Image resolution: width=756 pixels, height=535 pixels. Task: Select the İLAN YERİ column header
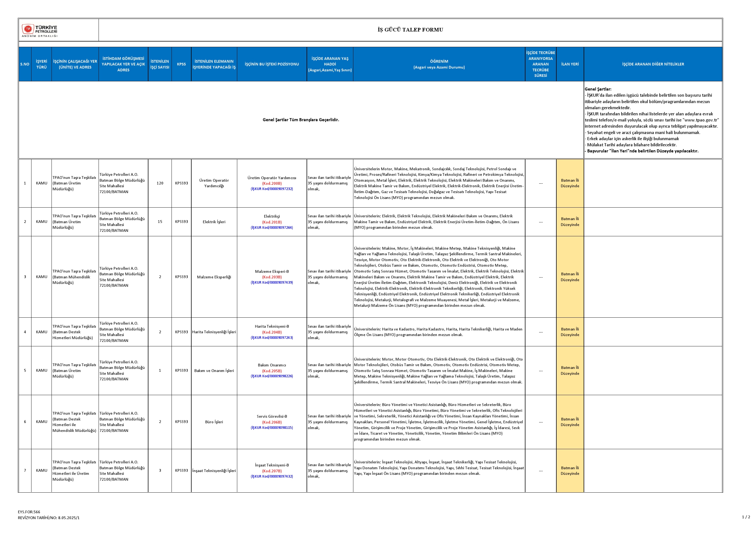click(x=570, y=64)
